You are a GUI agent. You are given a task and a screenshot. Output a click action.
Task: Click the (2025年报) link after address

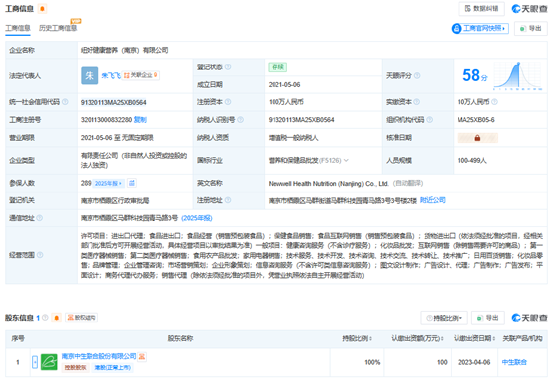[197, 218]
